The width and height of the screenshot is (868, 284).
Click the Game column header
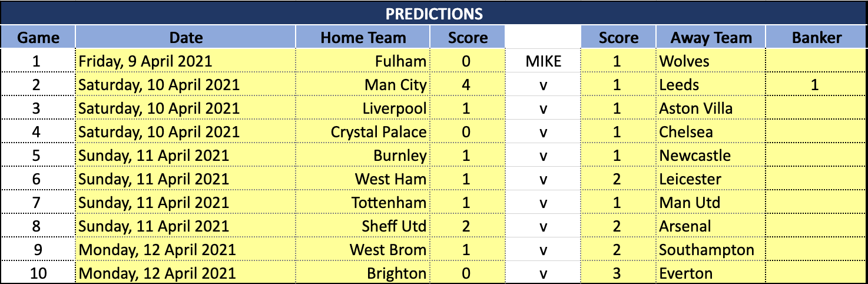click(x=38, y=38)
